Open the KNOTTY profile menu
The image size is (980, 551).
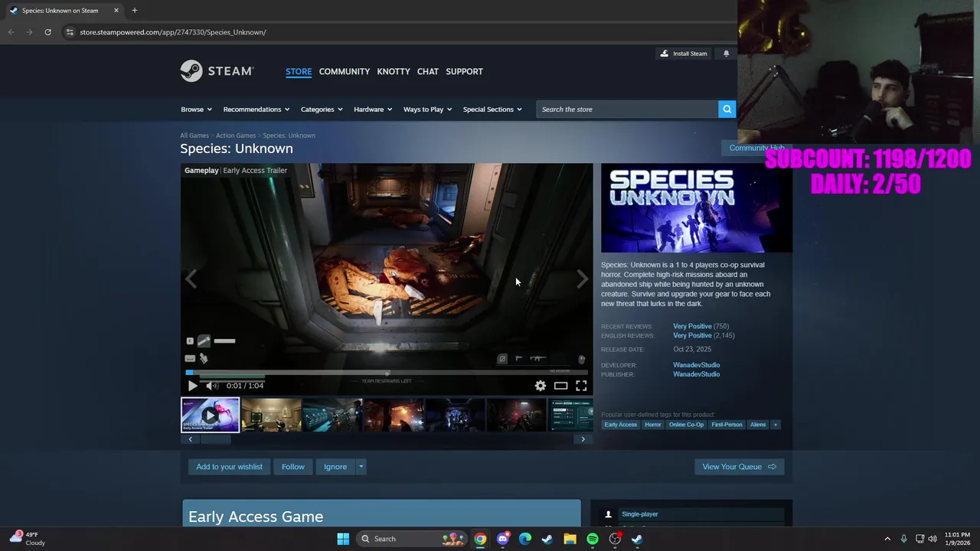click(394, 72)
